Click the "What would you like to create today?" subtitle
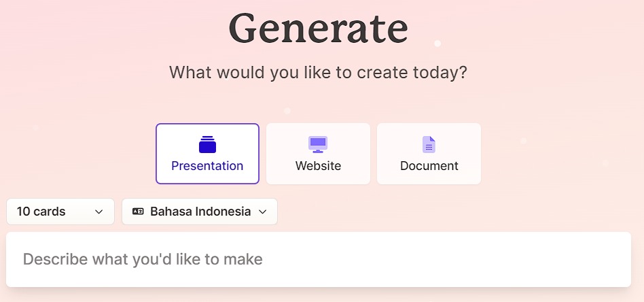 click(x=318, y=72)
